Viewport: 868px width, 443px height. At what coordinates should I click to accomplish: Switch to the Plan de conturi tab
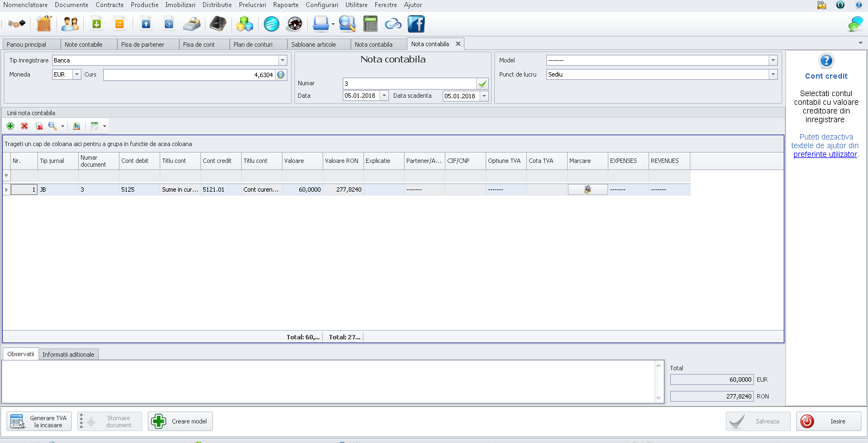coord(253,45)
